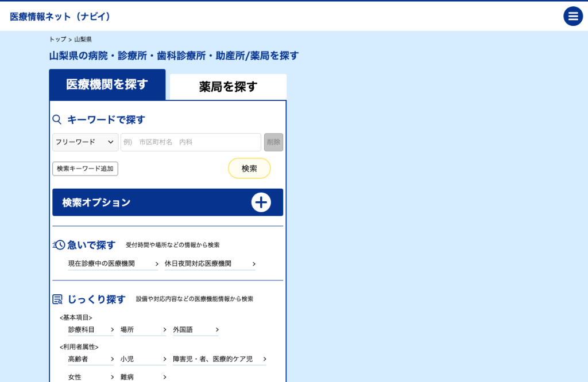Open 現在診療中の医療機関 link
The image size is (588, 382).
pos(113,264)
